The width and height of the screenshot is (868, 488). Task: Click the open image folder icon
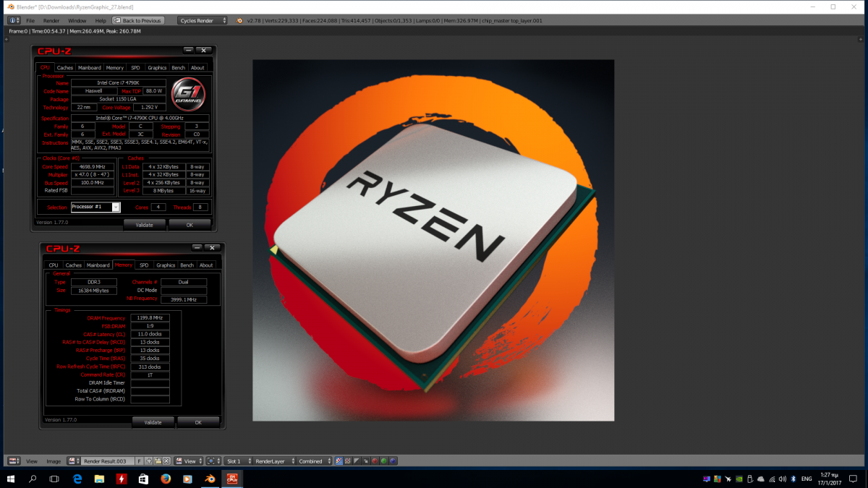coord(158,461)
